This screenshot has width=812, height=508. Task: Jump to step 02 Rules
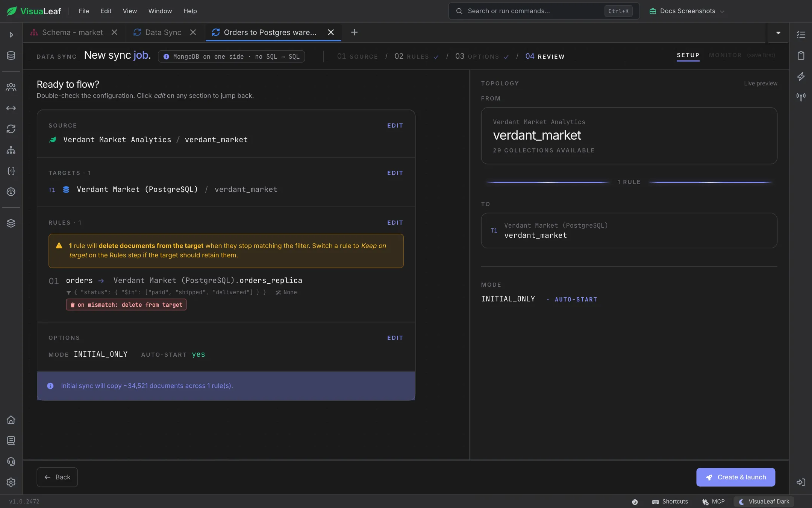pos(416,56)
